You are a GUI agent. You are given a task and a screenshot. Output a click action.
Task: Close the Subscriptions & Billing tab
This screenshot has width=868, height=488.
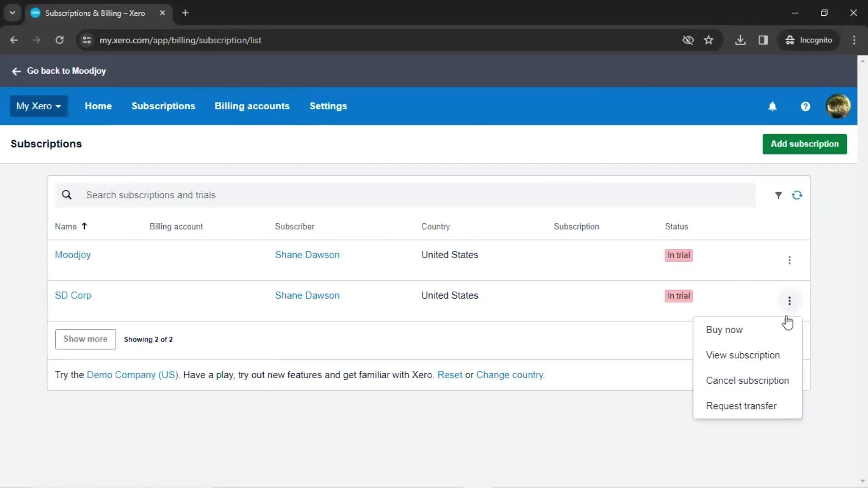point(162,13)
